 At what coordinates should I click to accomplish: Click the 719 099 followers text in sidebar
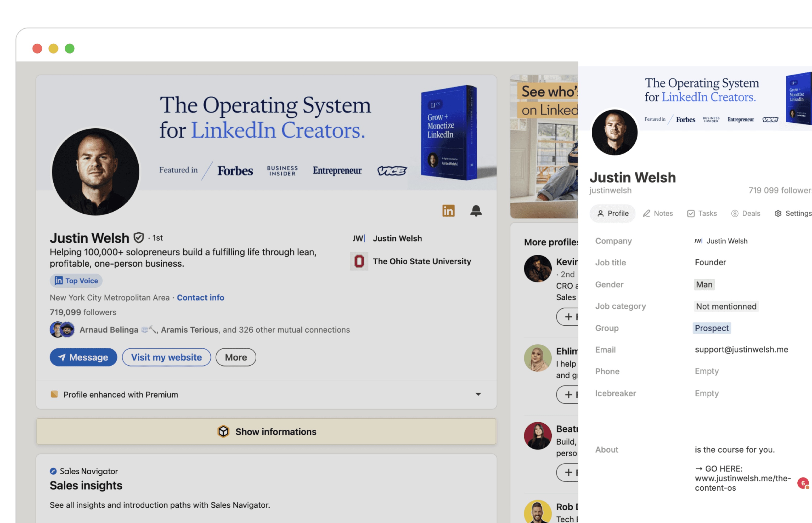780,190
